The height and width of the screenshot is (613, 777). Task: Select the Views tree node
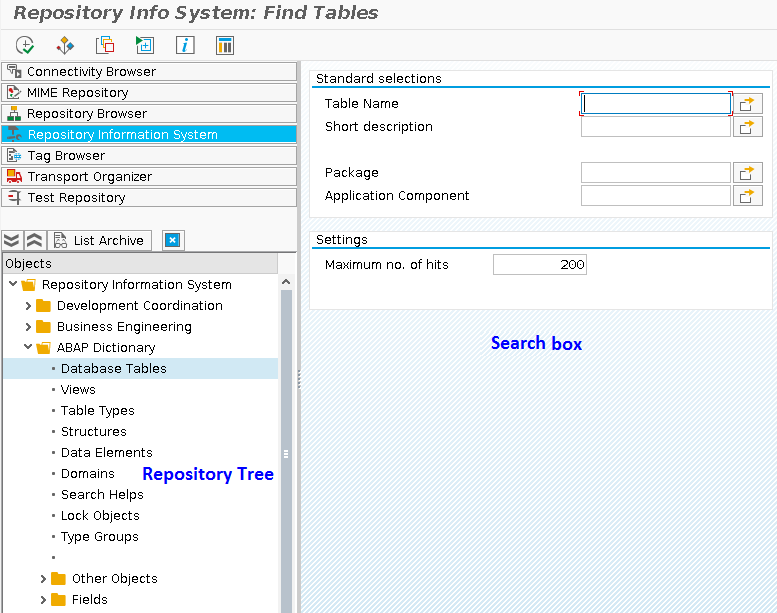click(x=78, y=390)
